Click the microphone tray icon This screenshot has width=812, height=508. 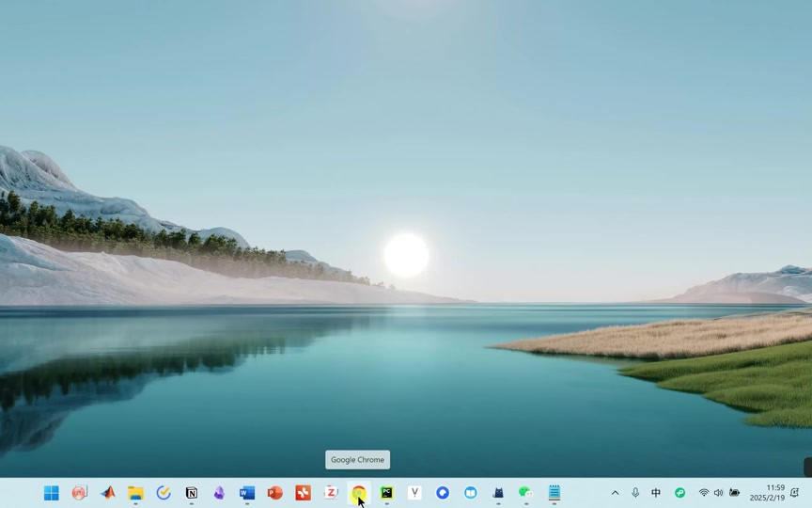(x=635, y=493)
